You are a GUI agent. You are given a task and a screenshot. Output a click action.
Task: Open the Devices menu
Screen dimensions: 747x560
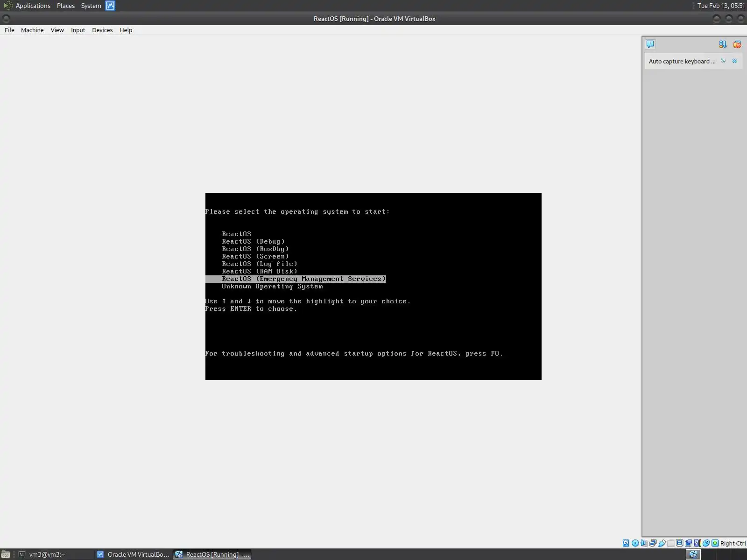tap(102, 30)
